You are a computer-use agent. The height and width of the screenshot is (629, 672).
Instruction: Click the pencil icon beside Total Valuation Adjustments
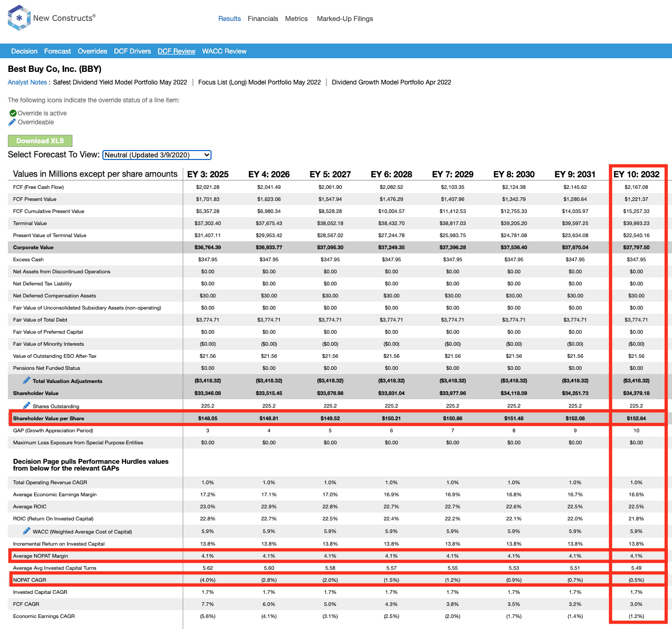[26, 380]
